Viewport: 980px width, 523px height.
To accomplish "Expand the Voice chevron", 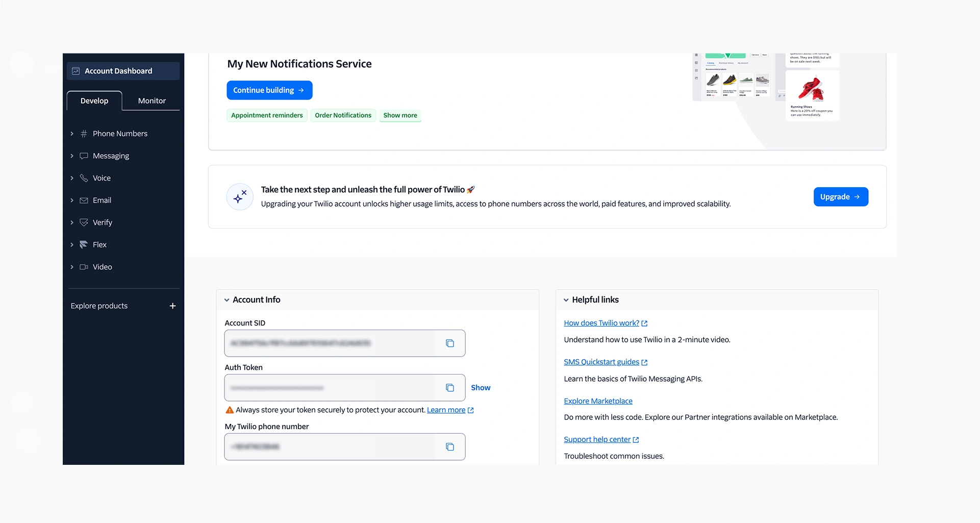I will pyautogui.click(x=72, y=178).
